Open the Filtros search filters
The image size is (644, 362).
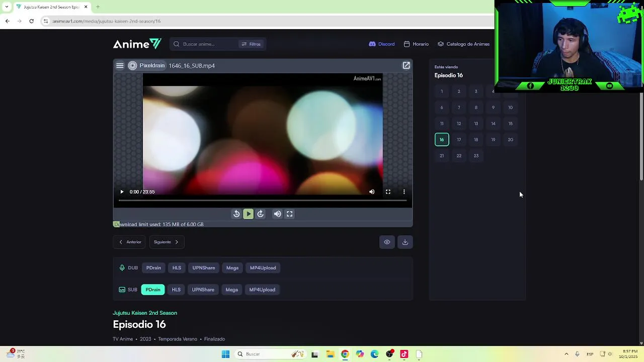[x=251, y=44]
